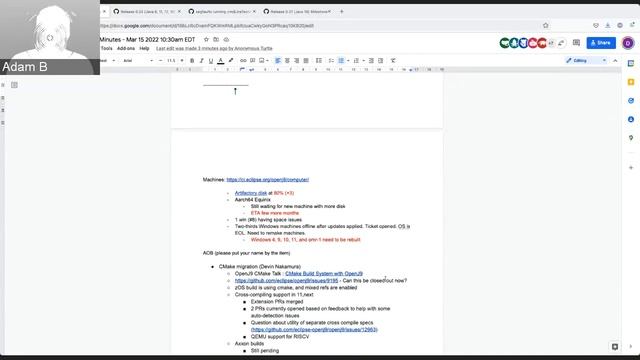This screenshot has height=360, width=640.
Task: Select center align icon
Action: [287, 60]
